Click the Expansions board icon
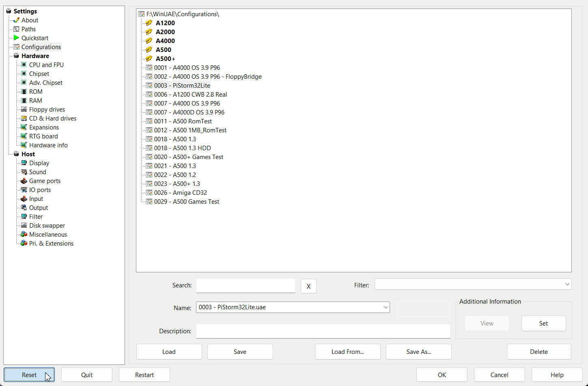This screenshot has height=386, width=588. click(24, 127)
